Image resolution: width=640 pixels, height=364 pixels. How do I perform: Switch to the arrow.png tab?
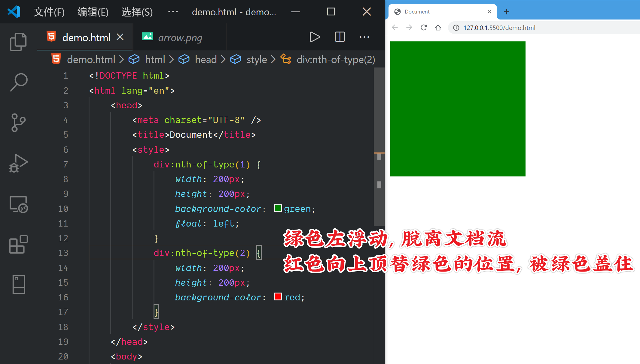pyautogui.click(x=180, y=38)
